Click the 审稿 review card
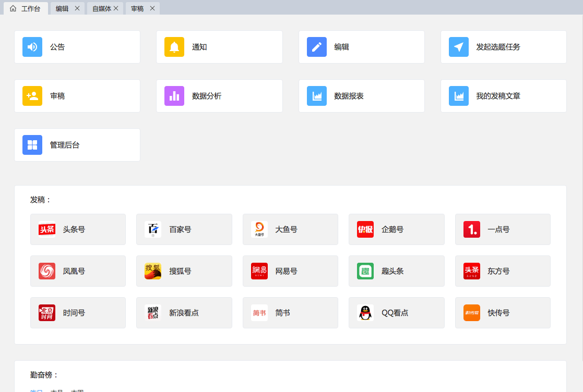The height and width of the screenshot is (392, 583). (77, 96)
